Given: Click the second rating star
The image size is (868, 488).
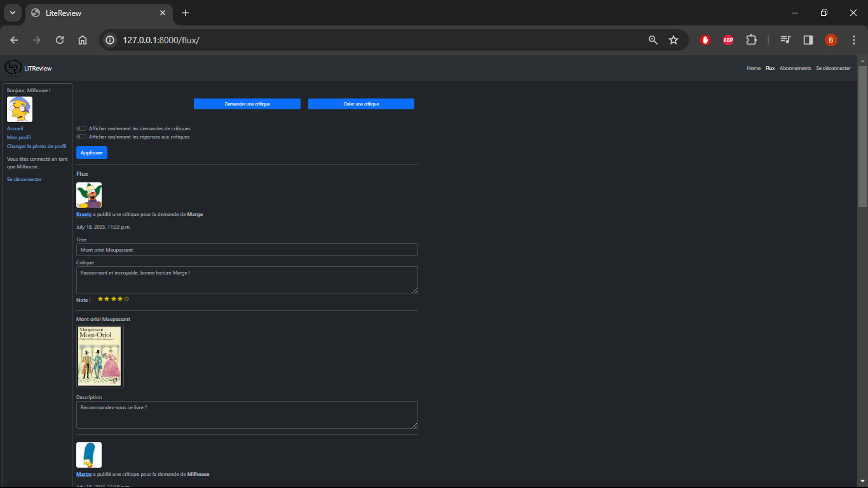Looking at the screenshot, I should 107,299.
